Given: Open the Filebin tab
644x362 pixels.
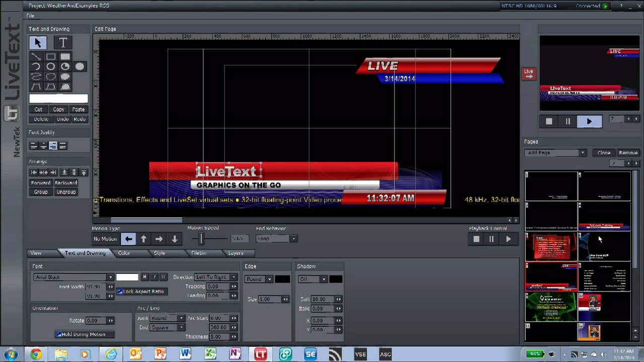Looking at the screenshot, I should pos(199,253).
